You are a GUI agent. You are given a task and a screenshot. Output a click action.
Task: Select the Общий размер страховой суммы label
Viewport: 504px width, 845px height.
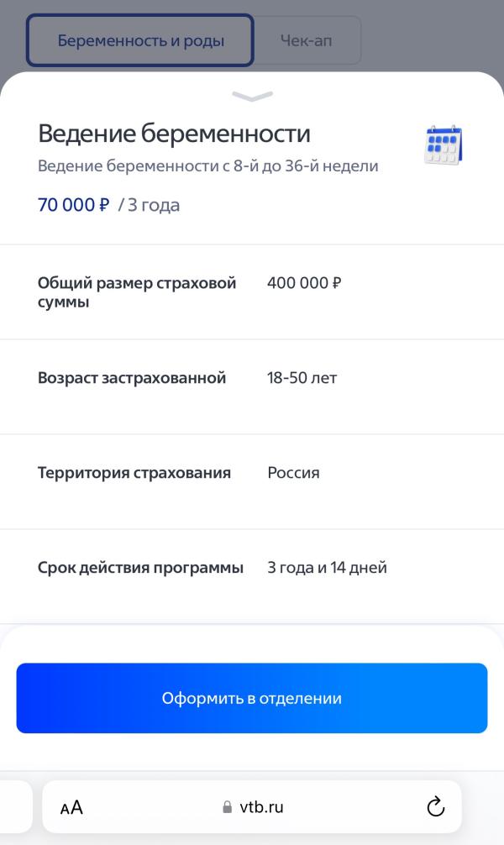point(137,292)
